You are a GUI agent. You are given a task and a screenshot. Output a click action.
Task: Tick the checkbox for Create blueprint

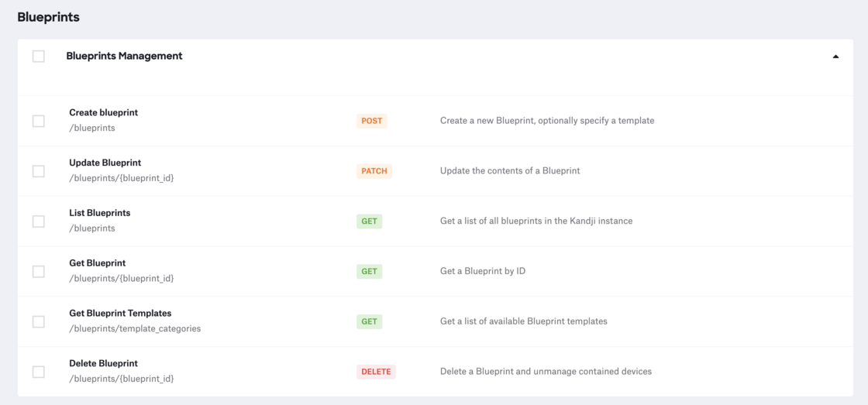point(39,121)
